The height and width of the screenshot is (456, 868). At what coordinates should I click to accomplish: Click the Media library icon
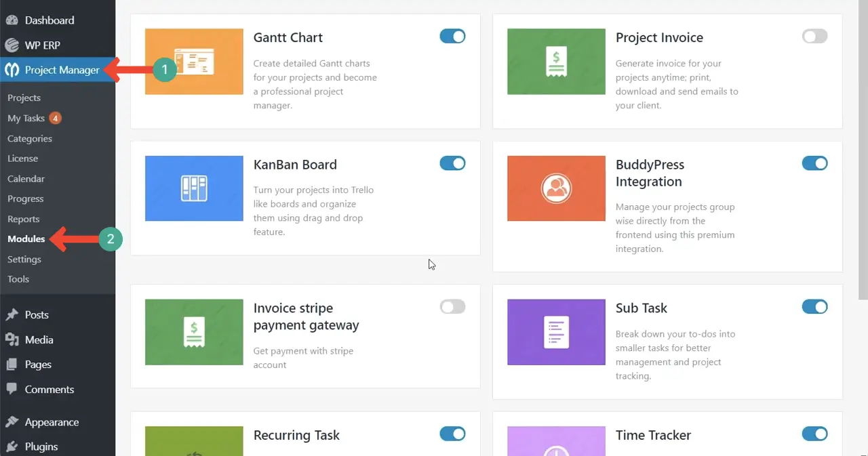(12, 339)
